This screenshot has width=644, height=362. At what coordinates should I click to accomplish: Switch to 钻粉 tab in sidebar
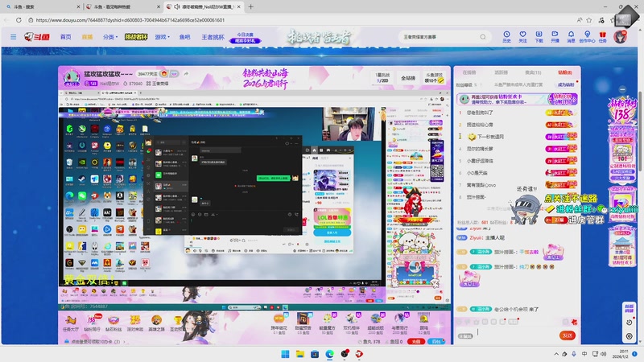coord(565,72)
